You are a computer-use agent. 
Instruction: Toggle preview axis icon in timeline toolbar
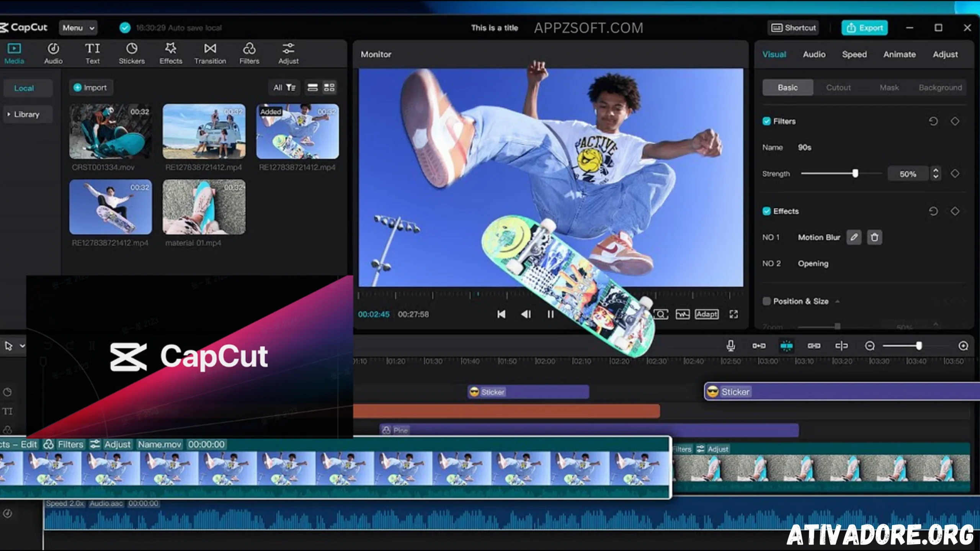coord(841,346)
